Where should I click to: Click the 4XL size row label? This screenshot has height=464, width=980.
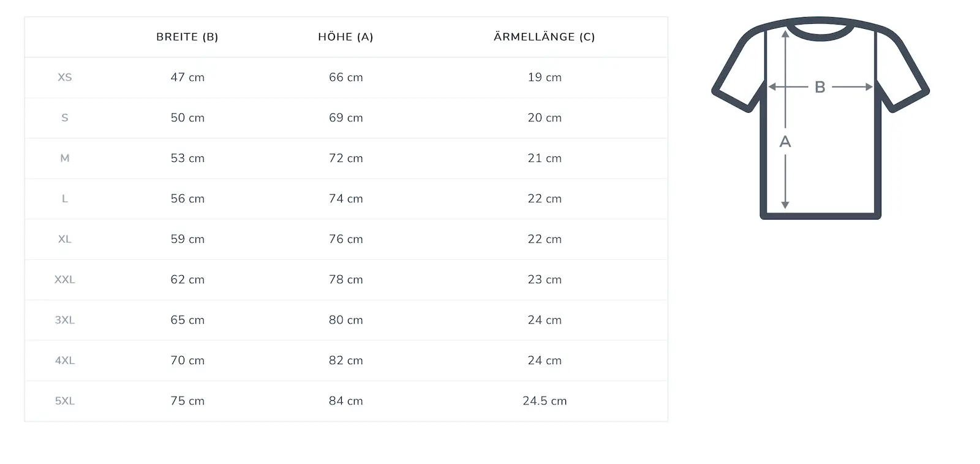tap(65, 360)
